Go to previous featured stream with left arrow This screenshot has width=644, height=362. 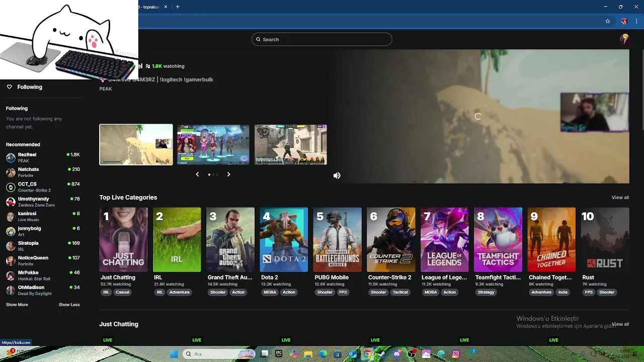[x=197, y=174]
